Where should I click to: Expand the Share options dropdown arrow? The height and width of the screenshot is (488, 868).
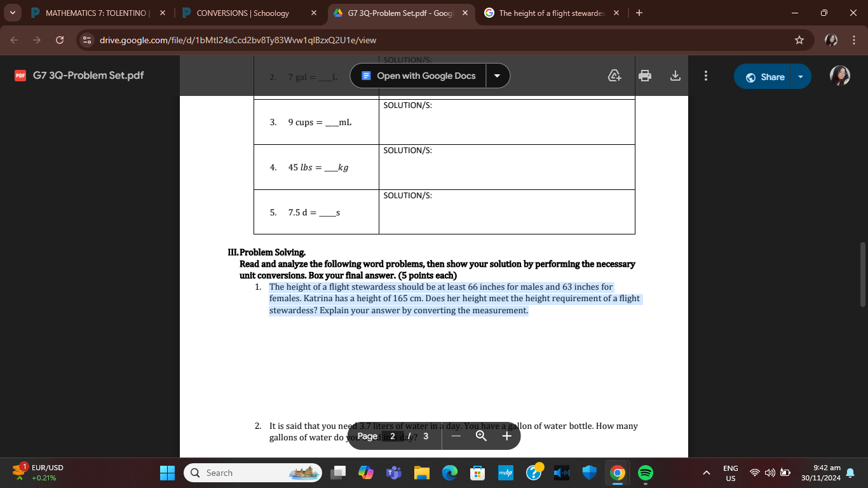click(x=801, y=77)
